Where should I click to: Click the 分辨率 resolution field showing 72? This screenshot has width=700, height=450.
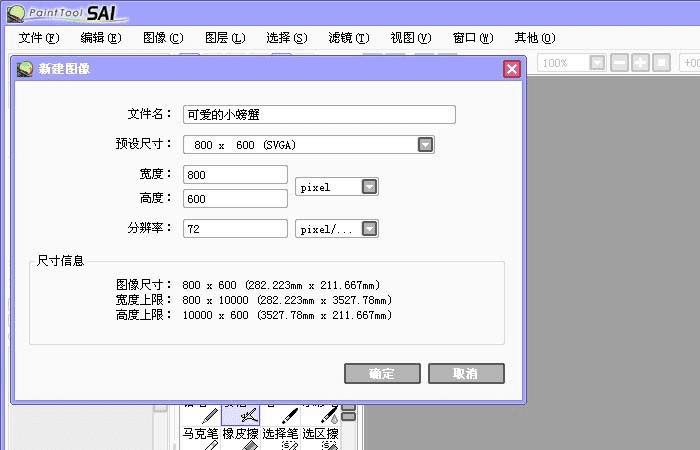point(235,229)
